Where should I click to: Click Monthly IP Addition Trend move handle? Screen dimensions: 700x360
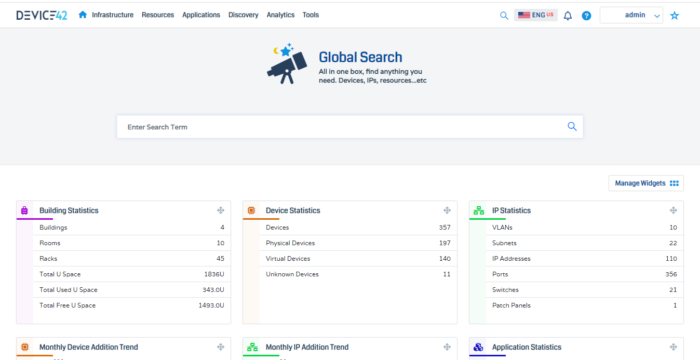(x=447, y=347)
